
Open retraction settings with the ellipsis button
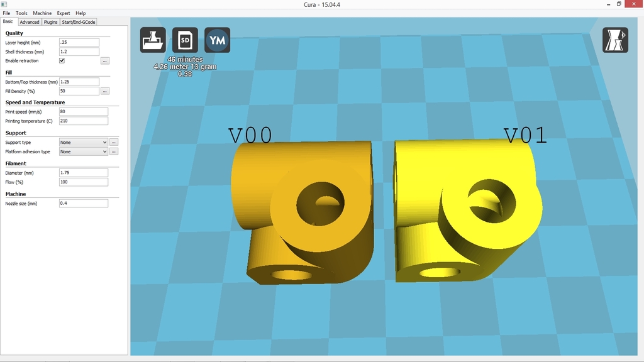click(105, 61)
